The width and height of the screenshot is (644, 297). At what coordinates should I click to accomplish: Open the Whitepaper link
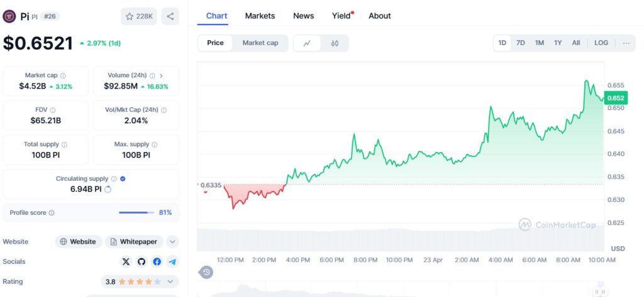[x=135, y=242]
